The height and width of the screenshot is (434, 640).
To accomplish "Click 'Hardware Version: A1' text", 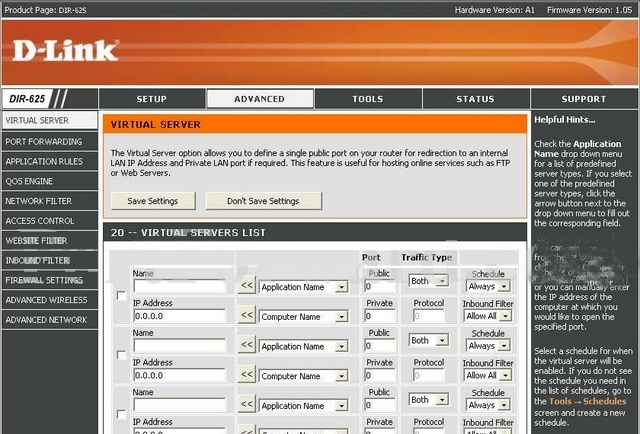I will coord(495,10).
